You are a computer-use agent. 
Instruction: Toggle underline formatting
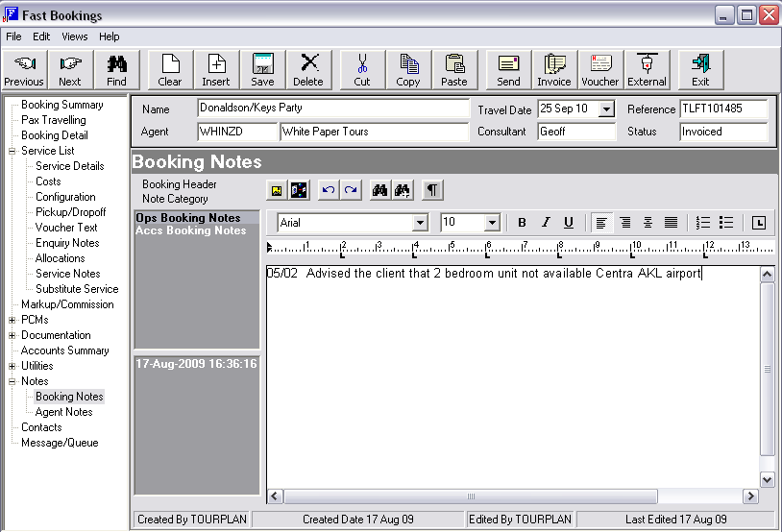[569, 223]
